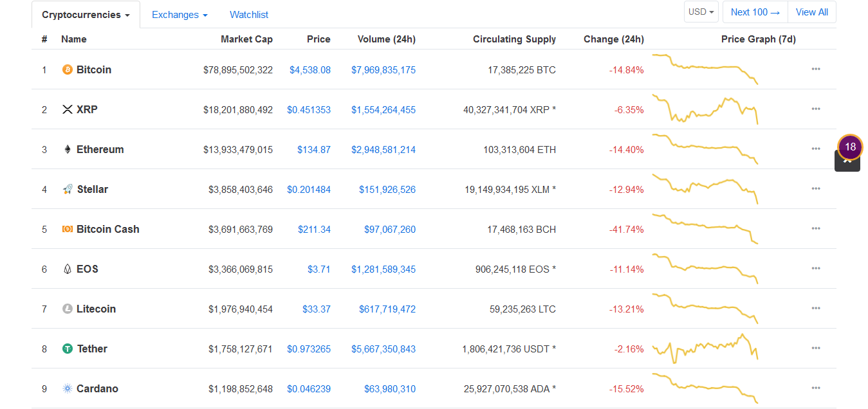Open the more-options dots for Ethereum row

[x=816, y=149]
